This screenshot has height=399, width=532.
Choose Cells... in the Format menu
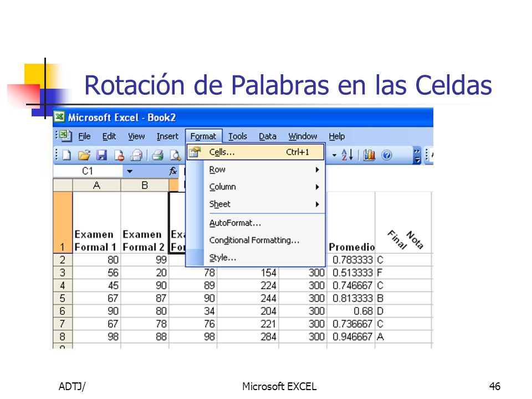(255, 152)
